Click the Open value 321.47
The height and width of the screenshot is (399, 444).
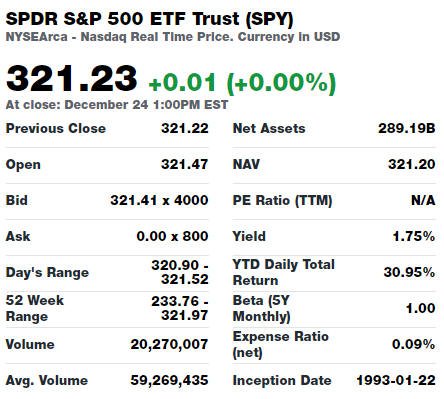(185, 164)
